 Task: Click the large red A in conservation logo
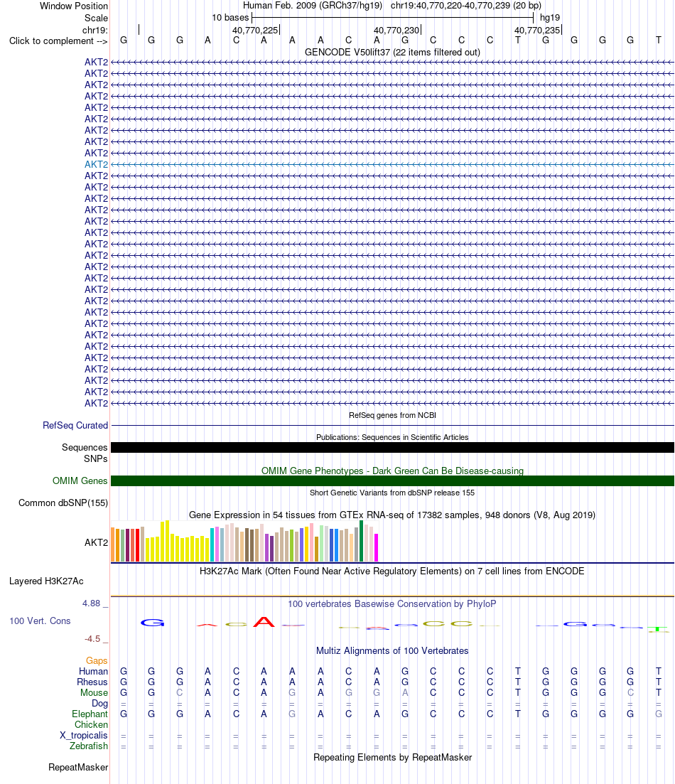tap(264, 622)
